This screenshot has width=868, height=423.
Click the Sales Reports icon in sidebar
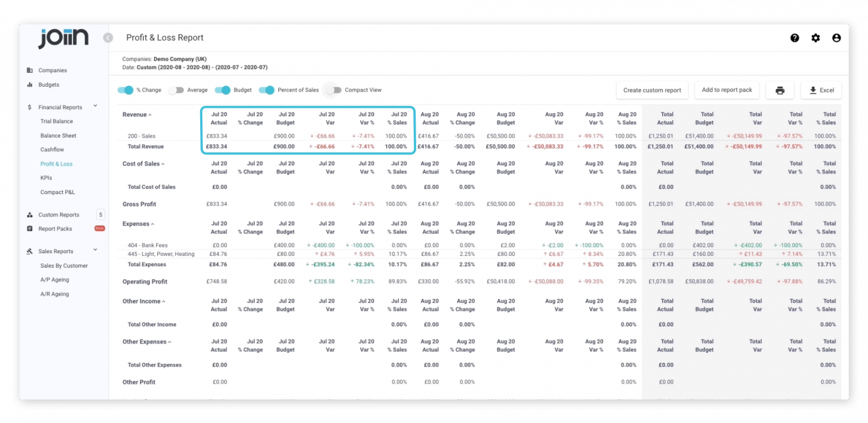[30, 252]
